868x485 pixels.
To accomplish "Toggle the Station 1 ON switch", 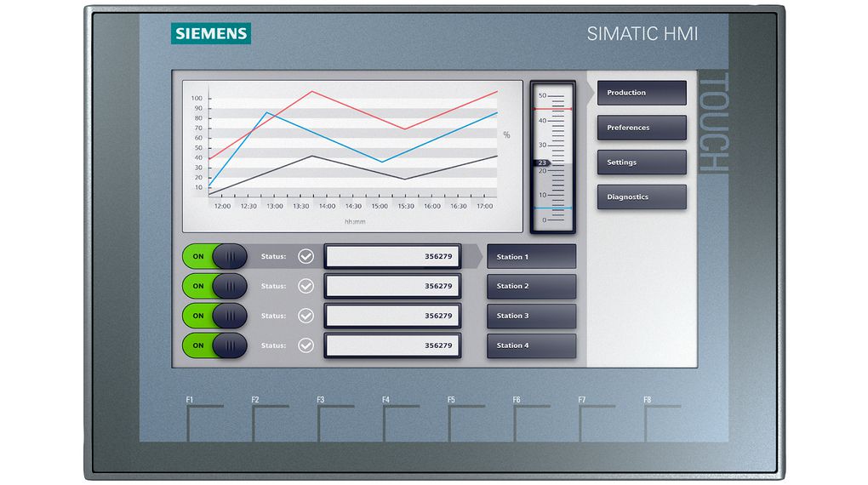I will [214, 256].
